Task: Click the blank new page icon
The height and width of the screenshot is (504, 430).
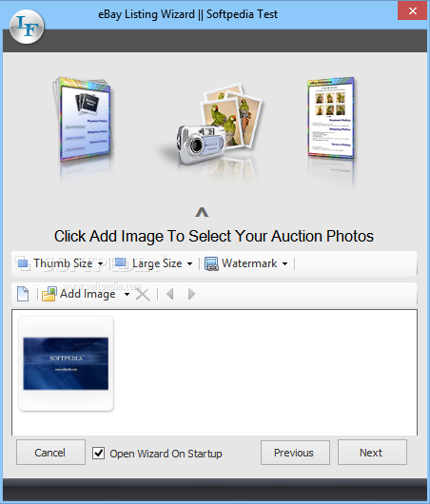Action: click(23, 294)
